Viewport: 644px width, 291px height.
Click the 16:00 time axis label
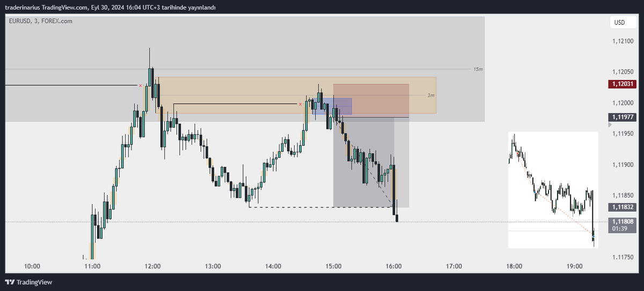(x=394, y=266)
